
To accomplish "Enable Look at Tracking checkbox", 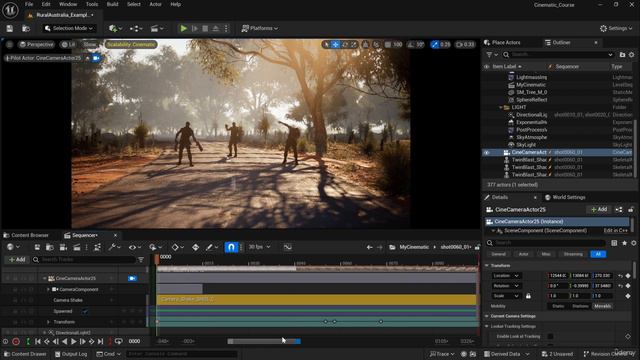I will [x=550, y=336].
